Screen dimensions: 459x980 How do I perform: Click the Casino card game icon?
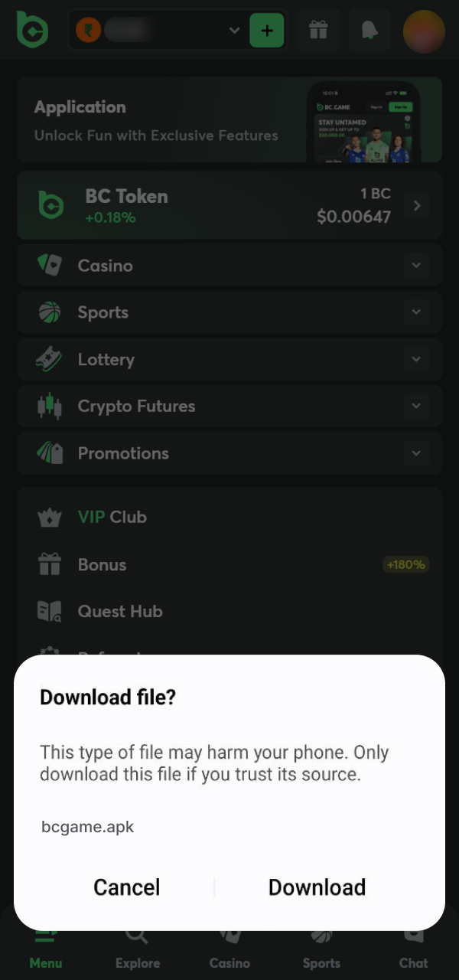pyautogui.click(x=50, y=265)
